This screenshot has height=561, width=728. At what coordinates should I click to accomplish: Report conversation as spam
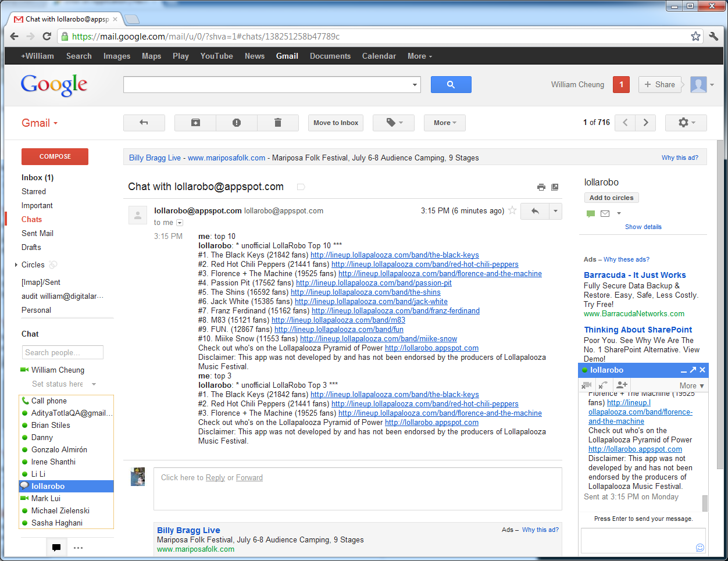[237, 123]
